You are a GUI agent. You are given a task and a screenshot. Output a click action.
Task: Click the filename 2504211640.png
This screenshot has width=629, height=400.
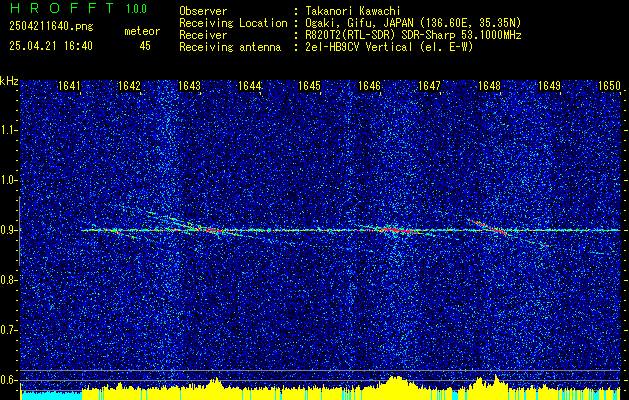(51, 27)
